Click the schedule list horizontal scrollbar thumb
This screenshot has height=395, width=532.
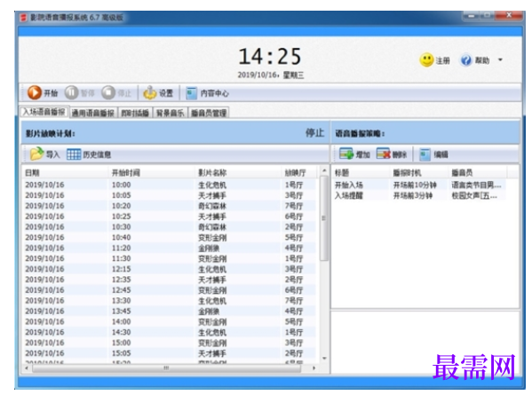[166, 368]
